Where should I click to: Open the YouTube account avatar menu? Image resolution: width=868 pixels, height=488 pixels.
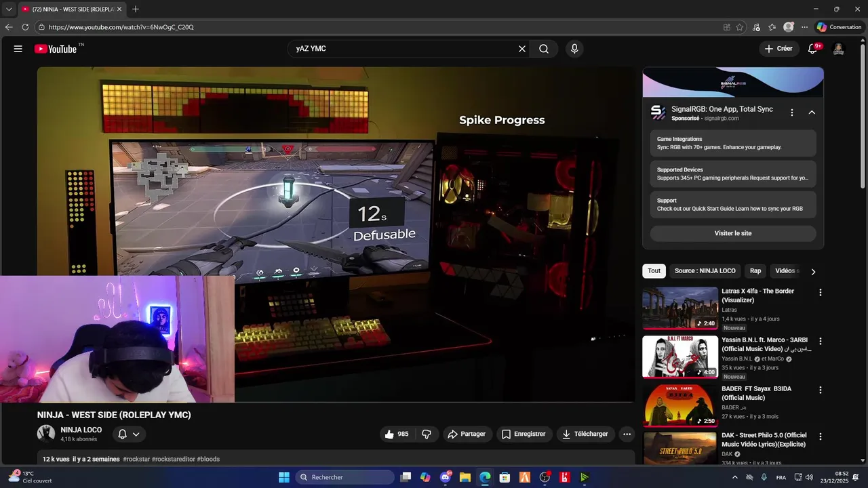tap(838, 49)
